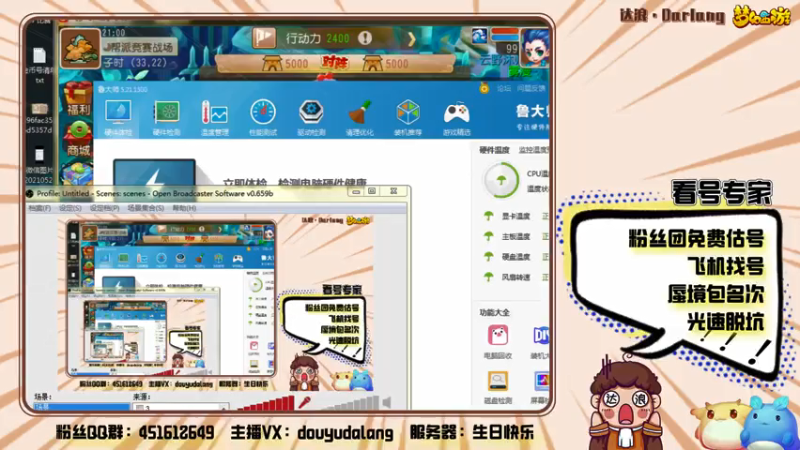Click the left team 5000 score
The image size is (800, 450).
point(296,64)
